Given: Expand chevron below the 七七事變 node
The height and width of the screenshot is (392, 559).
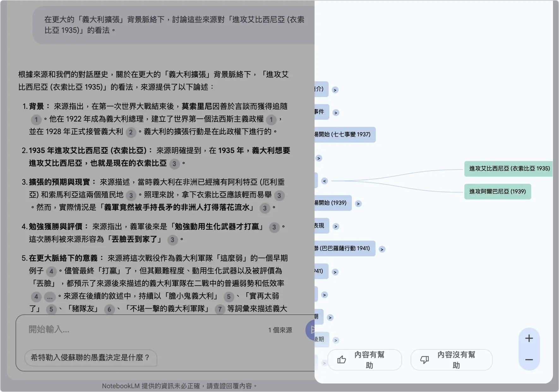Looking at the screenshot, I should [x=319, y=158].
